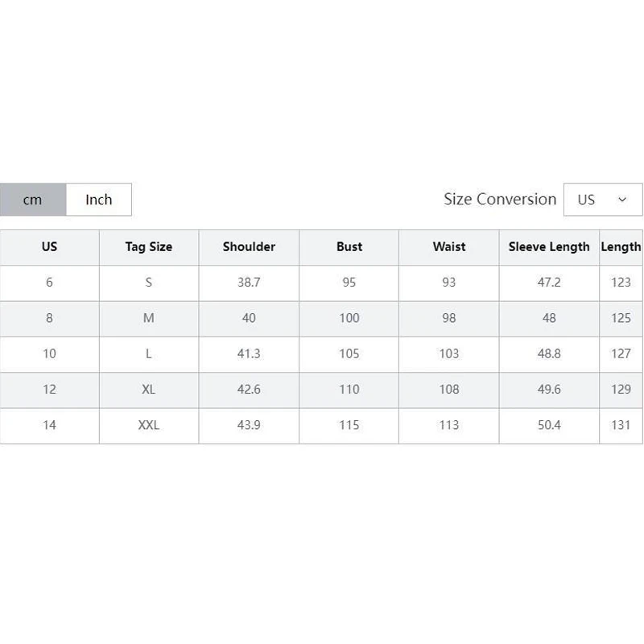The width and height of the screenshot is (644, 644).
Task: Click the bust value 110
Action: click(x=349, y=390)
